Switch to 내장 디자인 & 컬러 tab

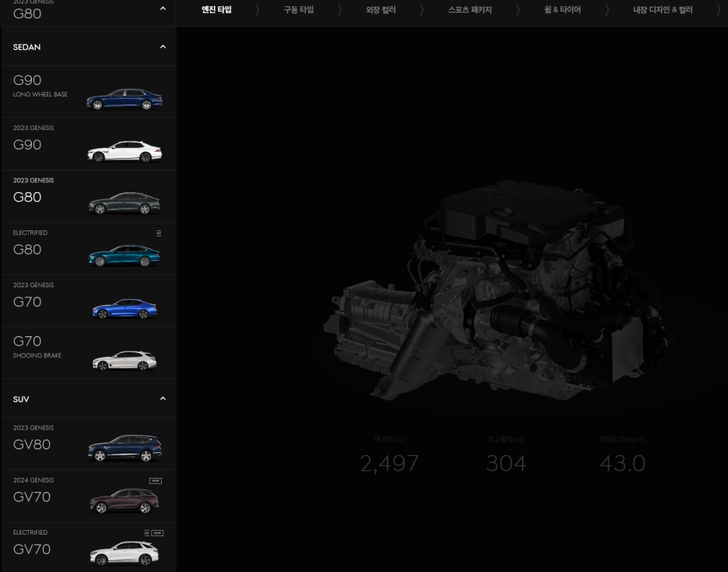coord(663,9)
